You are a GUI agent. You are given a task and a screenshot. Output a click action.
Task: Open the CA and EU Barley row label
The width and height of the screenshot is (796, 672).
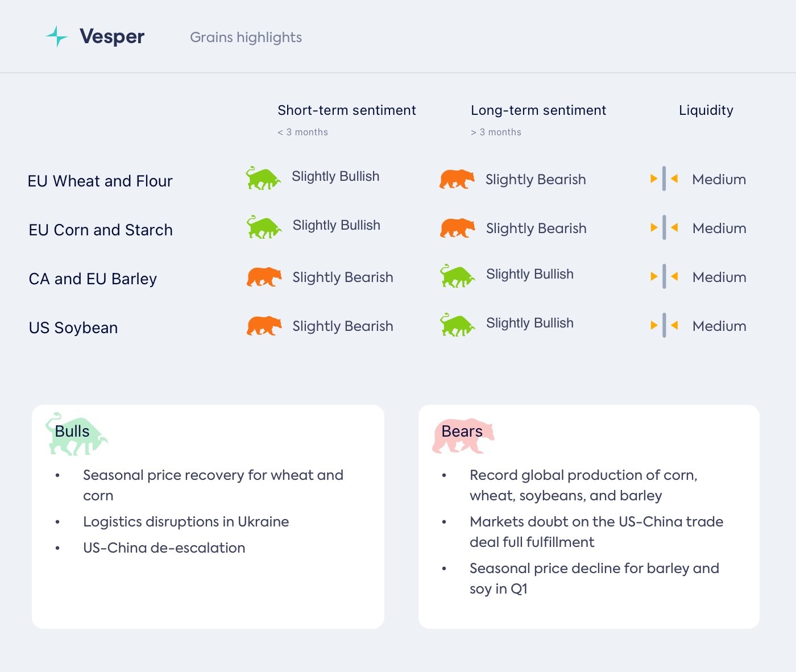[93, 279]
